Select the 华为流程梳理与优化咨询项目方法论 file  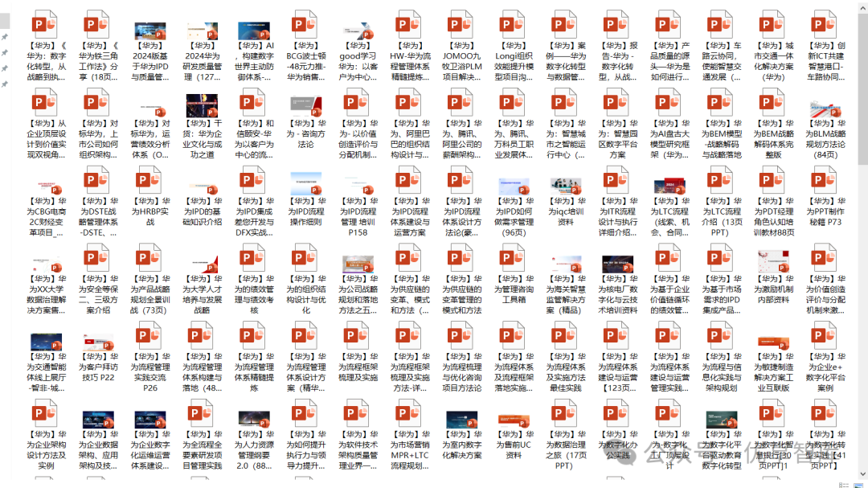tap(461, 336)
